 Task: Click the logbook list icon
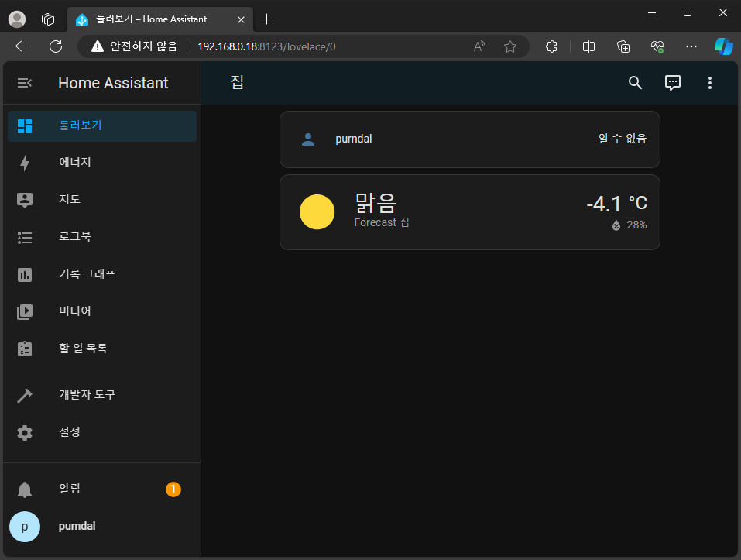tap(25, 237)
